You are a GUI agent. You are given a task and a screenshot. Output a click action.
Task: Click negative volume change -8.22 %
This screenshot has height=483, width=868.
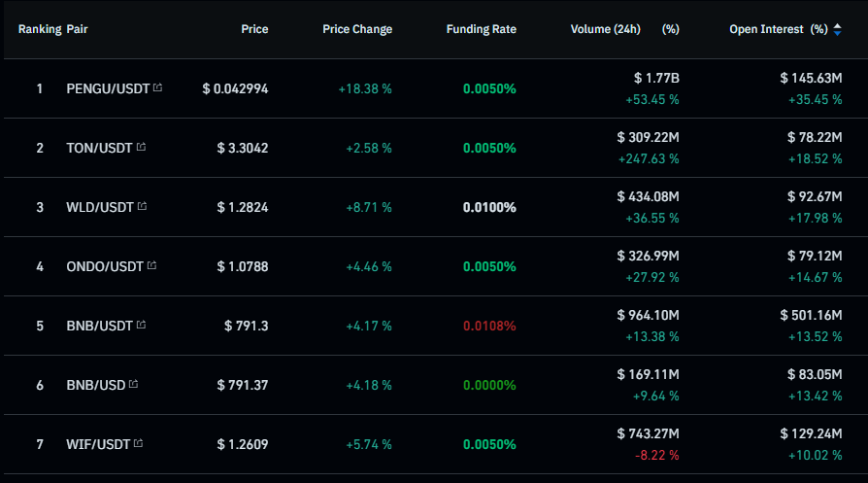[657, 456]
